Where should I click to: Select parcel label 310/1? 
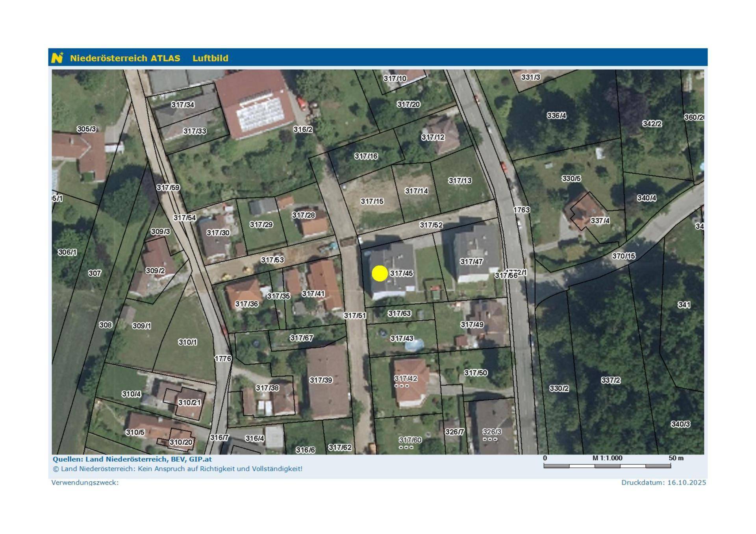click(187, 342)
